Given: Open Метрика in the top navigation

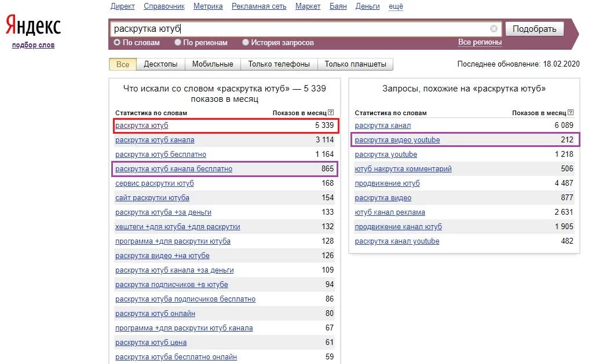Looking at the screenshot, I should (208, 6).
